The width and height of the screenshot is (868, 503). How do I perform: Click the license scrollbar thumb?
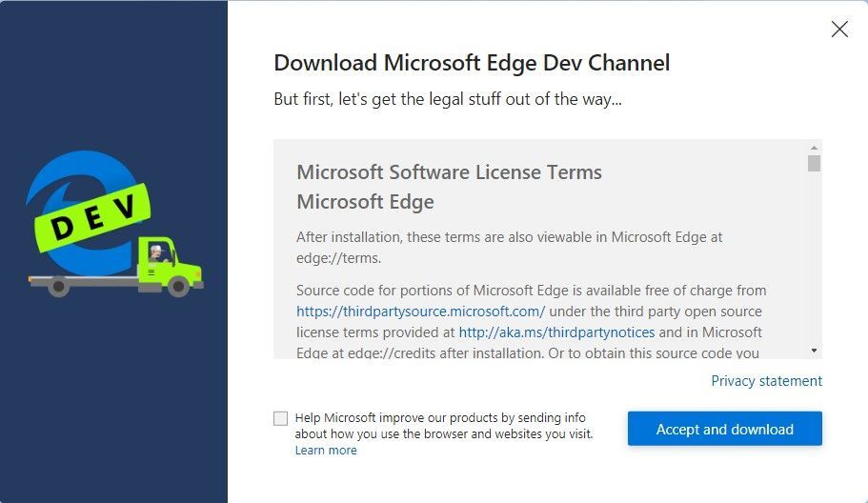pos(814,163)
